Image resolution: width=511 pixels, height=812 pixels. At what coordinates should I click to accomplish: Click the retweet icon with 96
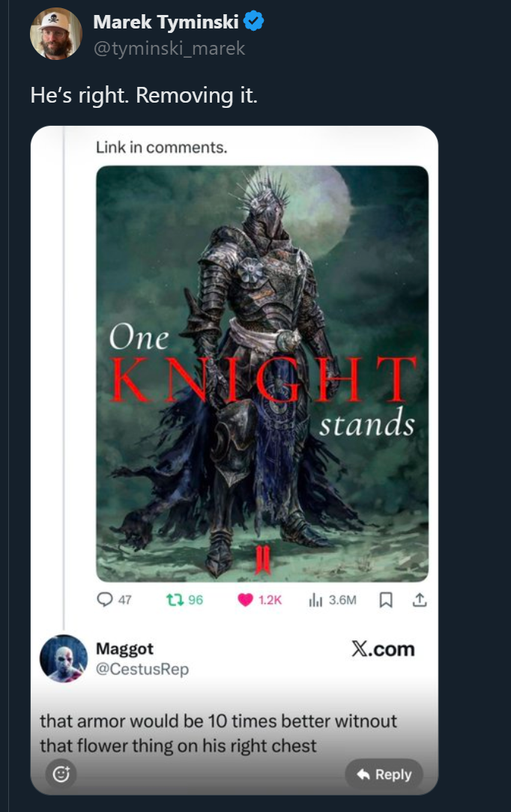(x=175, y=600)
